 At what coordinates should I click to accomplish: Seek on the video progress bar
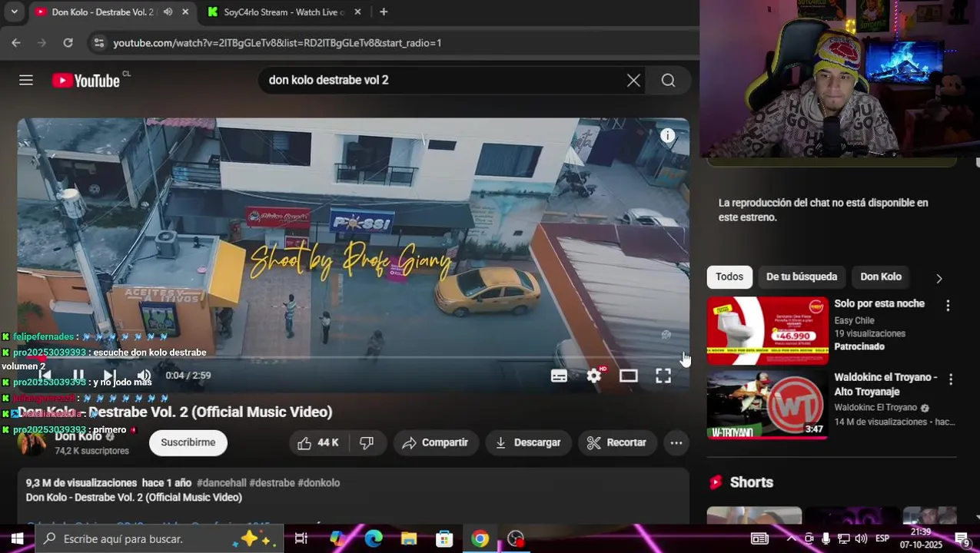pos(353,357)
